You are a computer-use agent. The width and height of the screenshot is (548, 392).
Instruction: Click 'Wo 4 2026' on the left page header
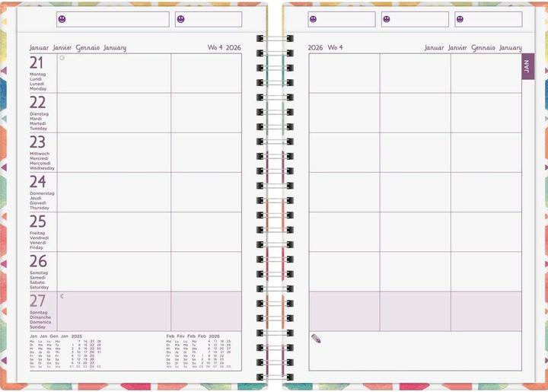pos(224,47)
